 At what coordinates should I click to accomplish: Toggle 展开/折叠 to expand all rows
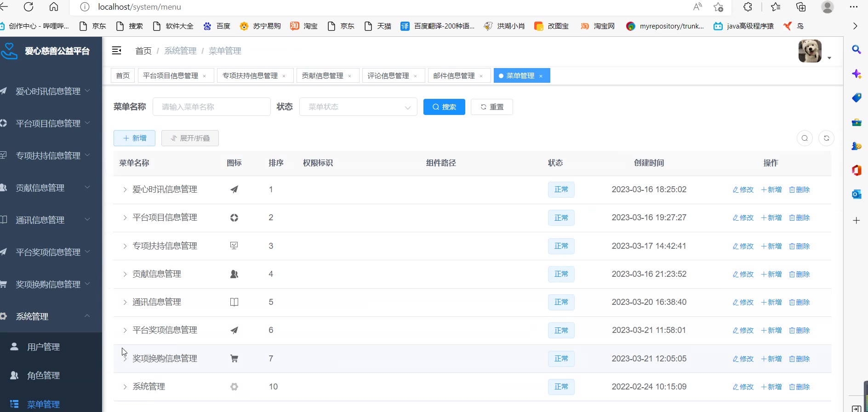[x=190, y=138]
